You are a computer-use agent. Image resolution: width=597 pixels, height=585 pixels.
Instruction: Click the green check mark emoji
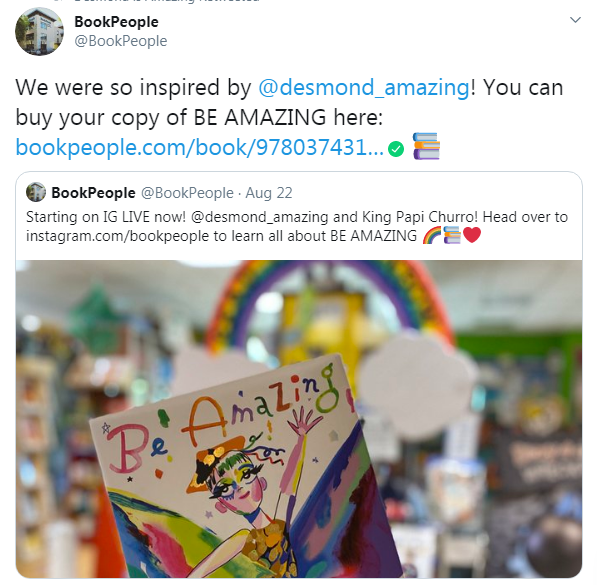396,149
